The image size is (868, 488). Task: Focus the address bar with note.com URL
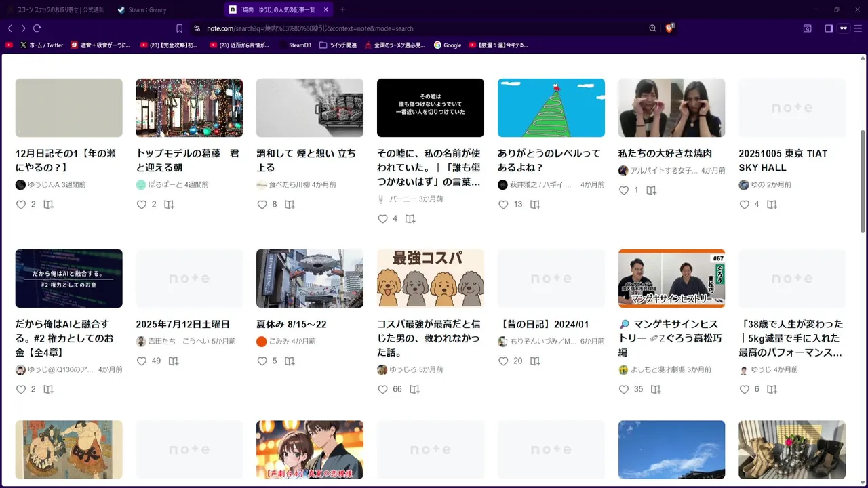click(x=420, y=28)
